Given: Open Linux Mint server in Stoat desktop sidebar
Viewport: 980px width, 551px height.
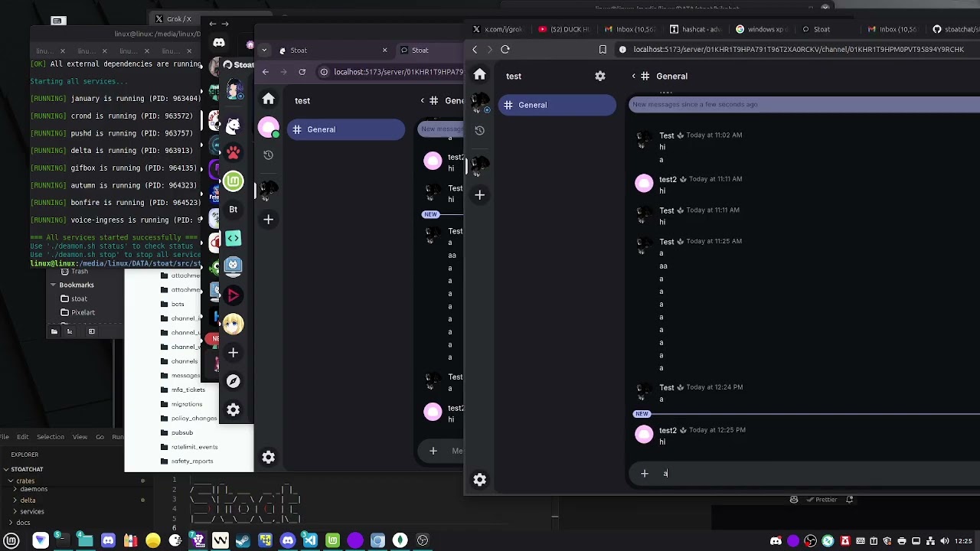Looking at the screenshot, I should [233, 181].
